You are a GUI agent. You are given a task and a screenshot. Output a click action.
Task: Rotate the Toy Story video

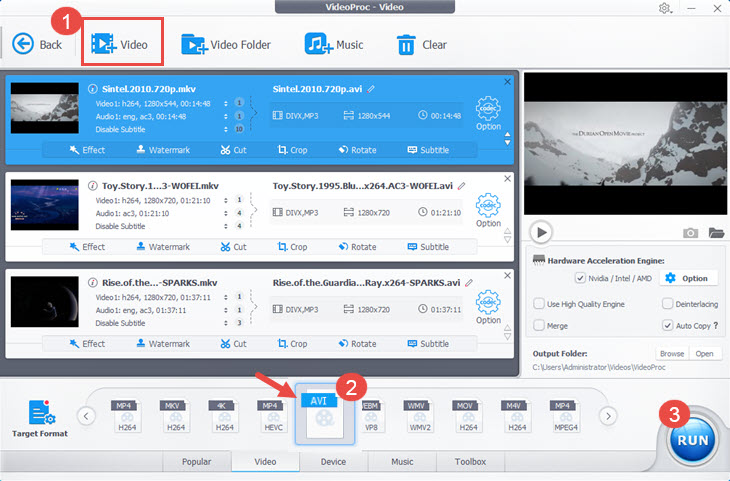point(358,247)
